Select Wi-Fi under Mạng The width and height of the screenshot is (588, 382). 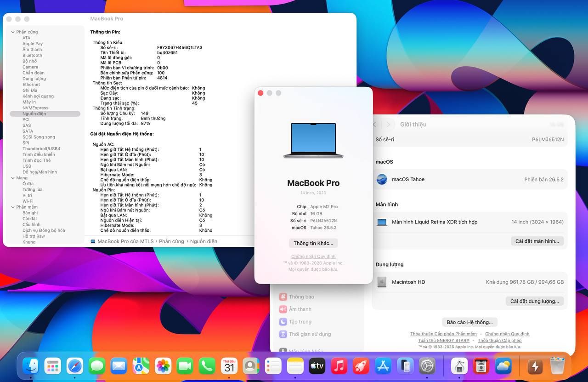28,201
